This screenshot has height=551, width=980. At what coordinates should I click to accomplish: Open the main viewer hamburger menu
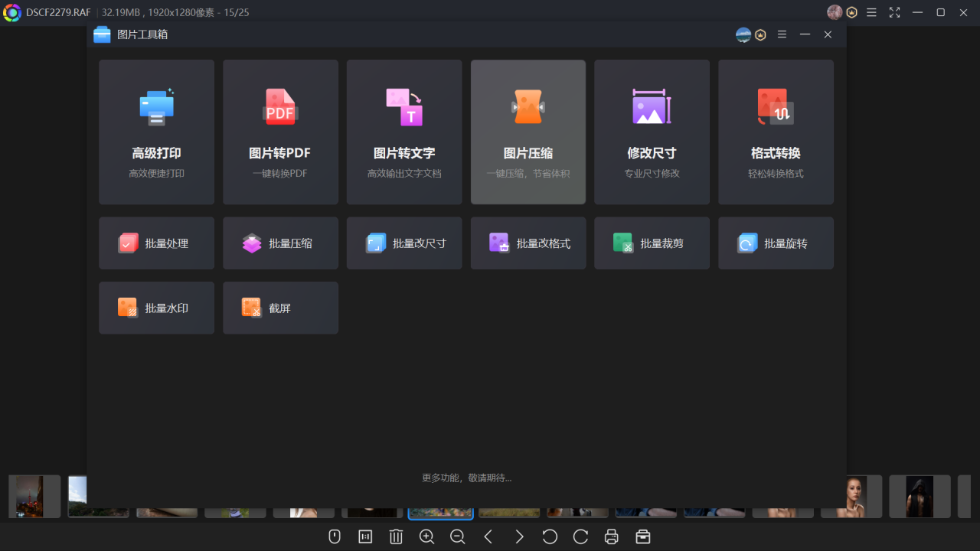(871, 12)
